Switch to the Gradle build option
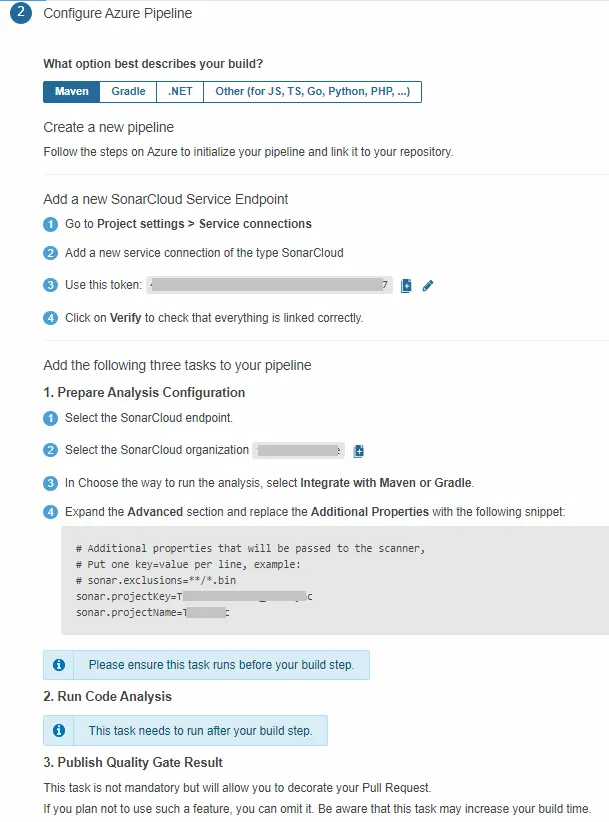 click(x=128, y=92)
